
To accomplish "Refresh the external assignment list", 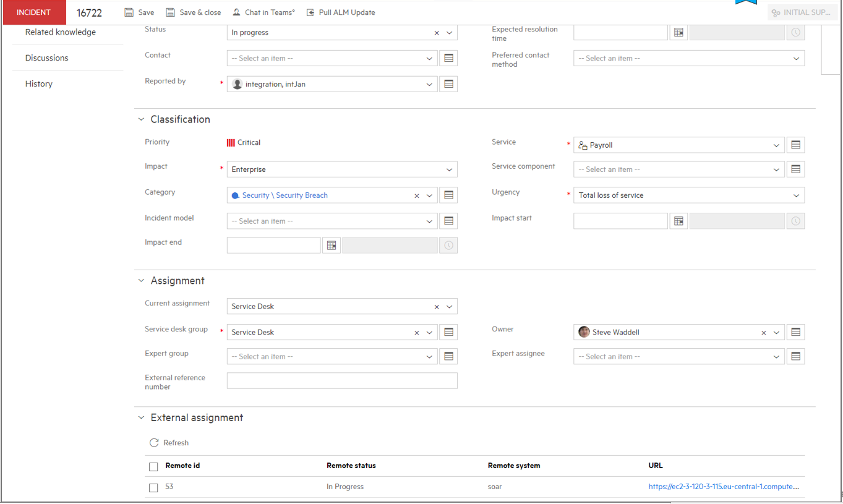I will click(169, 442).
